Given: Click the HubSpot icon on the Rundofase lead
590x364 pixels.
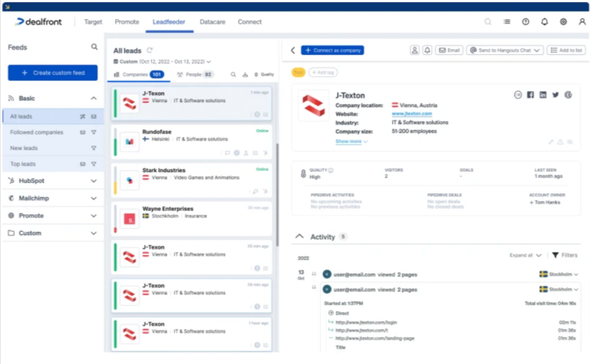Looking at the screenshot, I should pos(265,153).
